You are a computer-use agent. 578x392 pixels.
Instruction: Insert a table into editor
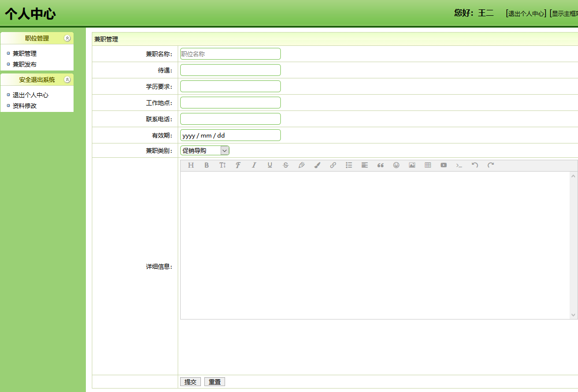[x=428, y=165]
